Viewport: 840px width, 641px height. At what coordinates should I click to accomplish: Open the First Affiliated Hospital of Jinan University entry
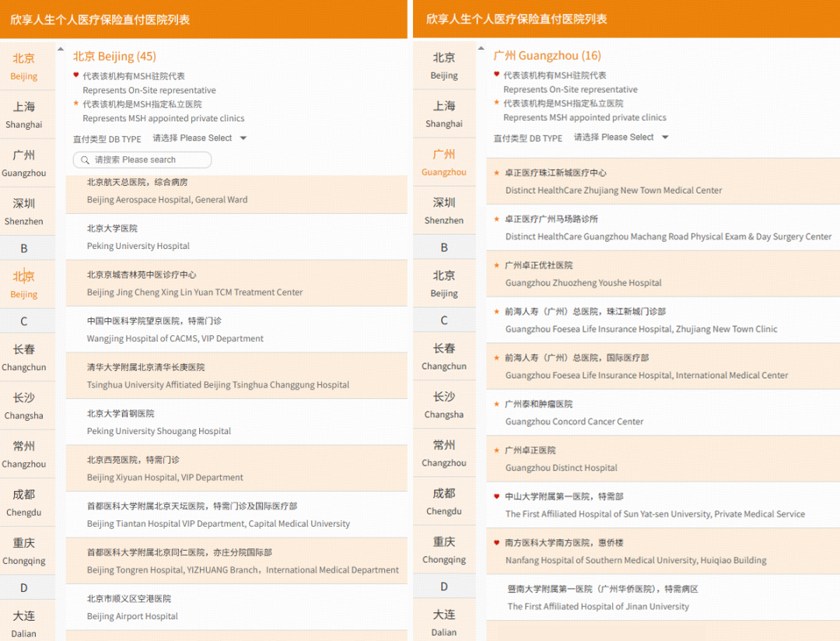(597, 597)
